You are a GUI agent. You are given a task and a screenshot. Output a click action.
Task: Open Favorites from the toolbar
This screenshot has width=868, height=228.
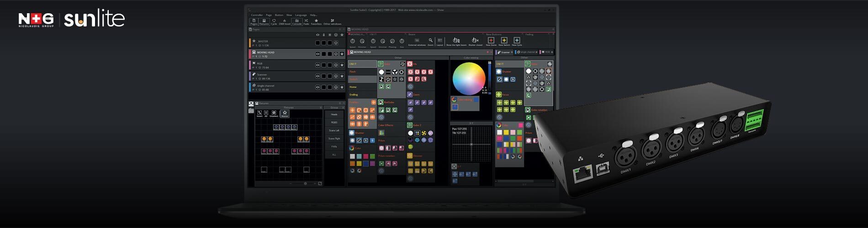click(316, 21)
